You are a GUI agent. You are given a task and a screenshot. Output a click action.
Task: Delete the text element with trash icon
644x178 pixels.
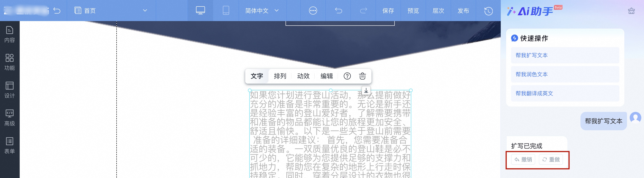362,76
